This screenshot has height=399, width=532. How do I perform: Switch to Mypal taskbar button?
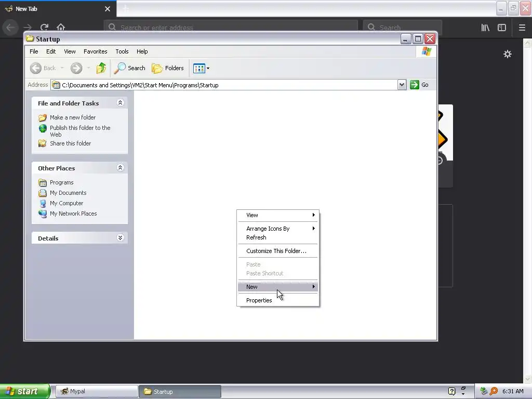click(x=96, y=392)
